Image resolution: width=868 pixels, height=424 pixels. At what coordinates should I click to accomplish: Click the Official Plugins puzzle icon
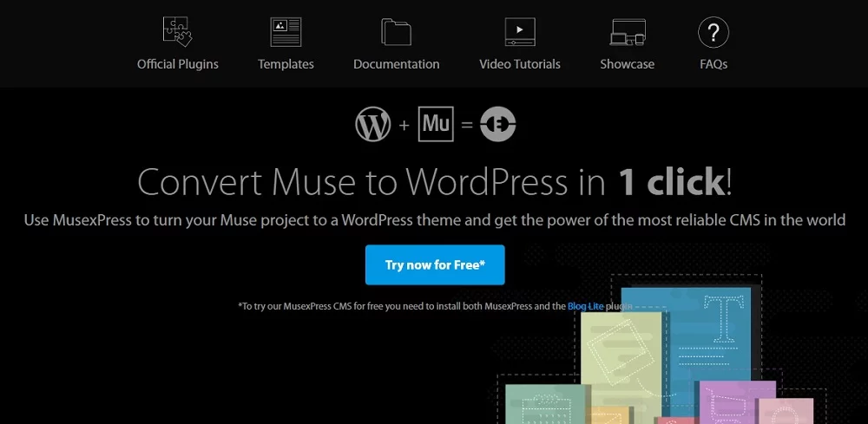[178, 31]
